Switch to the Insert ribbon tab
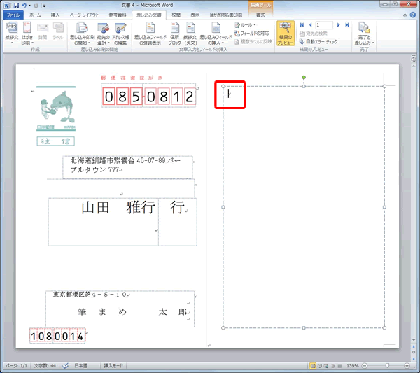This screenshot has height=373, width=420. [x=55, y=15]
